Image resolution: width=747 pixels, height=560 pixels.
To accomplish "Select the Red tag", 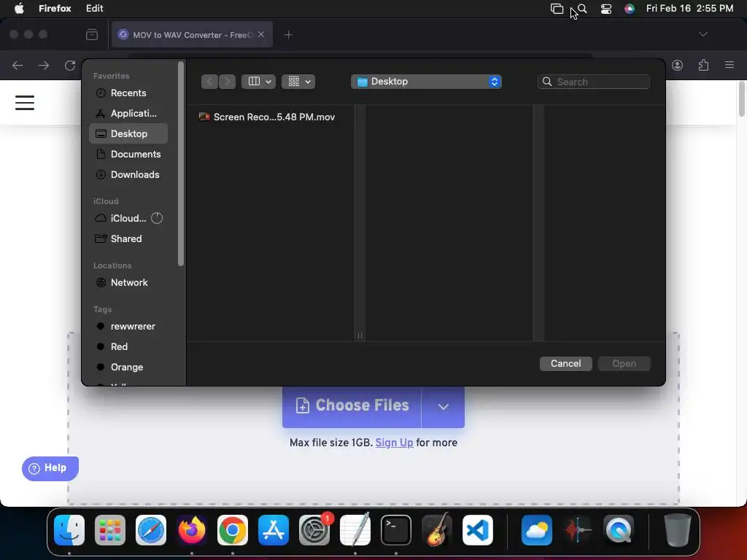I will coord(128,347).
